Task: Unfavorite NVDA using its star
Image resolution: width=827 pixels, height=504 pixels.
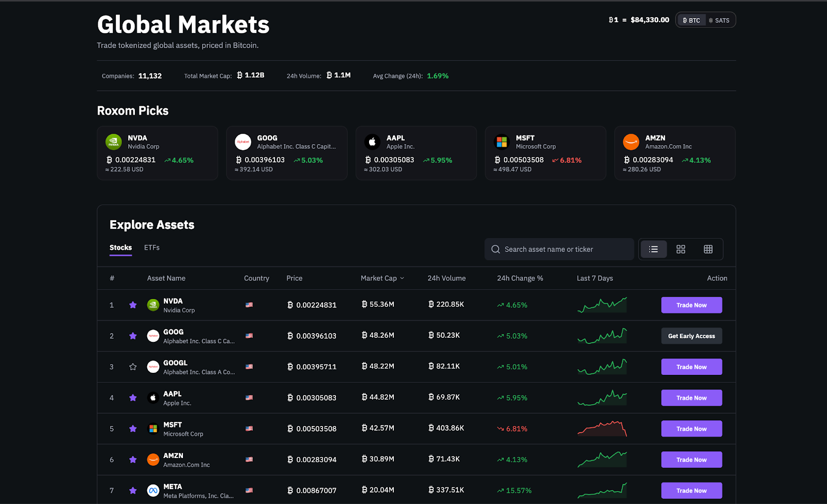Action: (x=133, y=305)
